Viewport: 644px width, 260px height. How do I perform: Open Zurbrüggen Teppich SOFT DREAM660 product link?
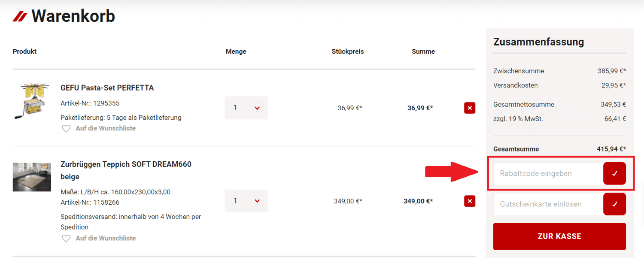point(126,164)
